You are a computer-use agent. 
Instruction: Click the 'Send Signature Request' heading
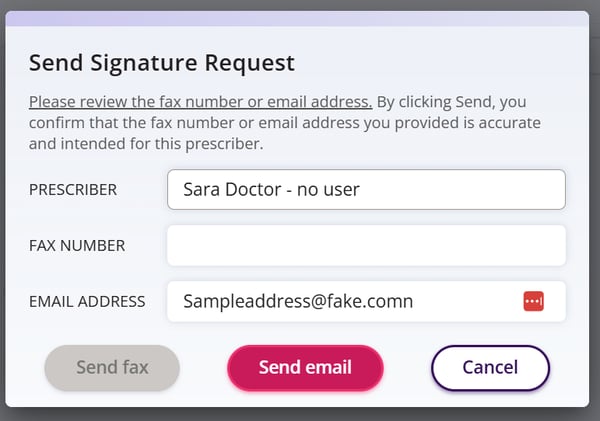tap(162, 63)
